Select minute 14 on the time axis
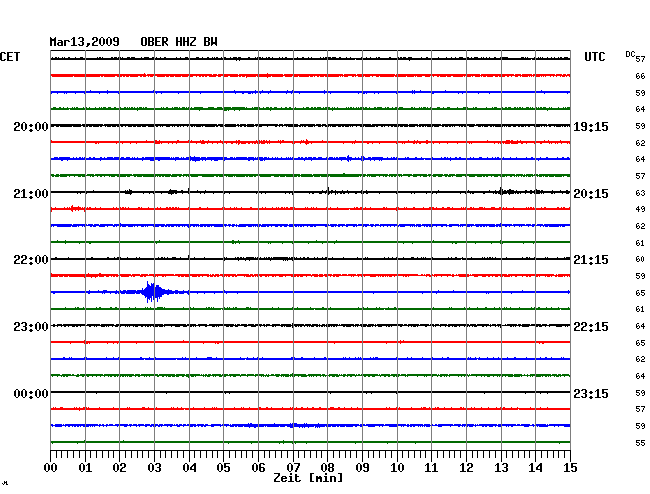This screenshot has height=494, width=650. (x=535, y=468)
